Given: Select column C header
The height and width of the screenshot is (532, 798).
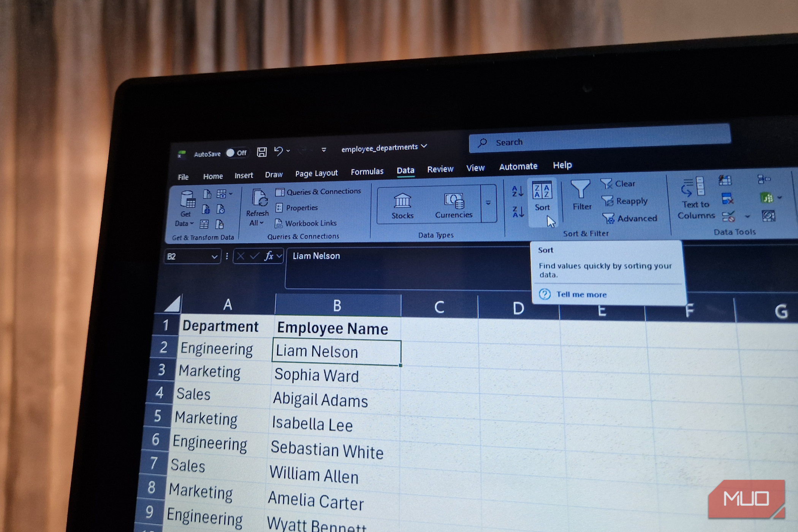Looking at the screenshot, I should point(439,307).
